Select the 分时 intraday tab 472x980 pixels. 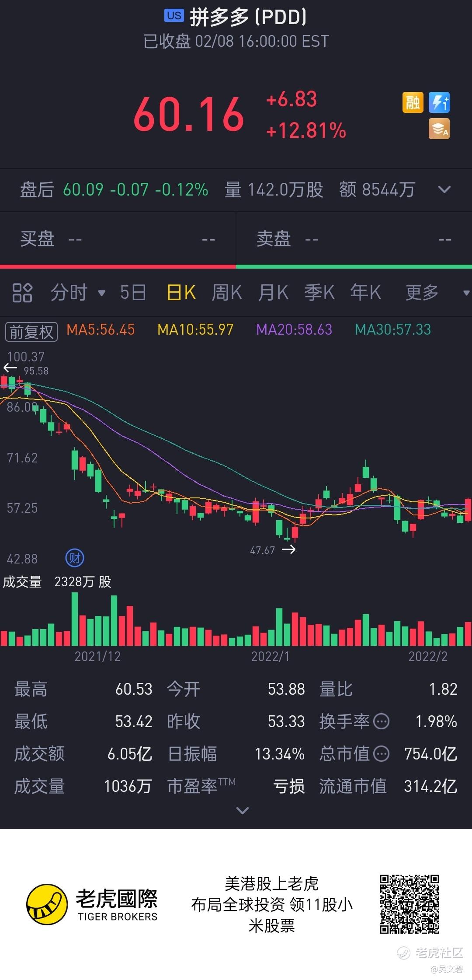tap(69, 293)
